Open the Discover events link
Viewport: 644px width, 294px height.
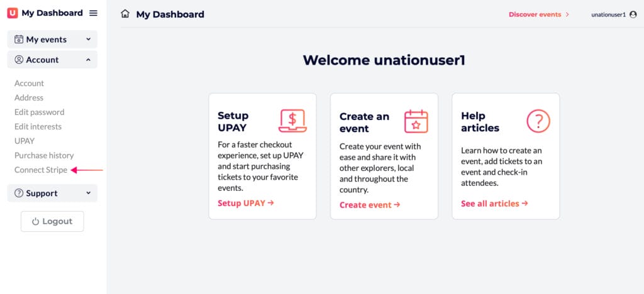pos(539,14)
